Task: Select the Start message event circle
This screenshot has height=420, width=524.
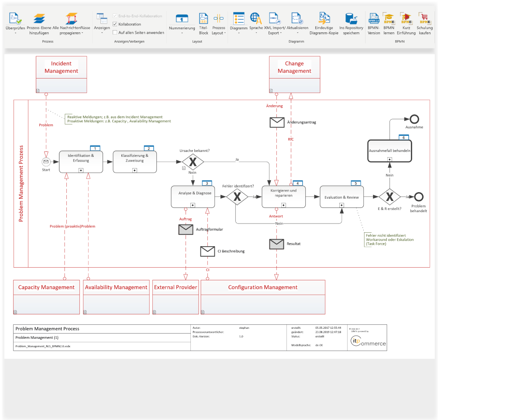Action: 46,162
